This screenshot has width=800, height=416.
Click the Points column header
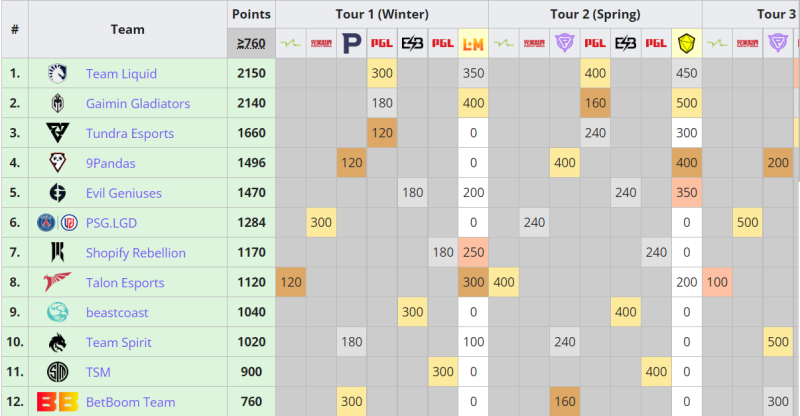[x=250, y=14]
